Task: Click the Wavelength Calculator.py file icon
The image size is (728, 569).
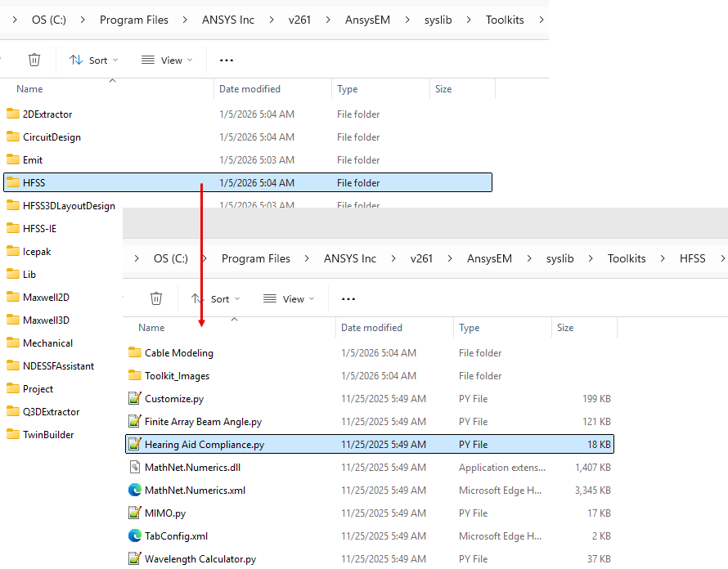Action: coord(135,558)
